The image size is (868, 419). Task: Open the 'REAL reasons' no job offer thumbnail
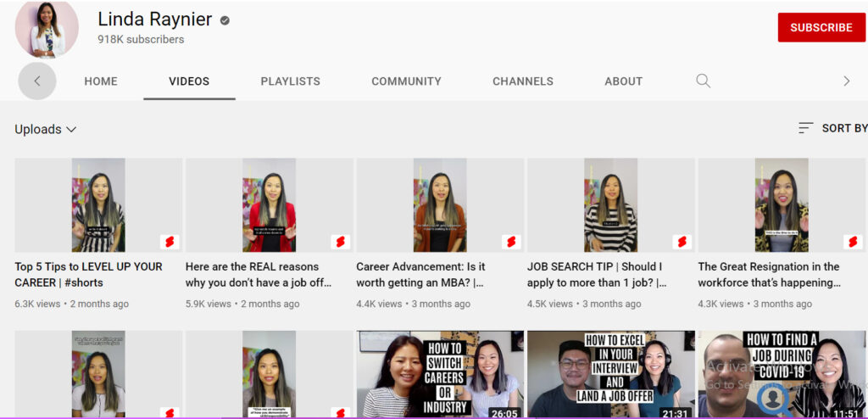pyautogui.click(x=269, y=204)
